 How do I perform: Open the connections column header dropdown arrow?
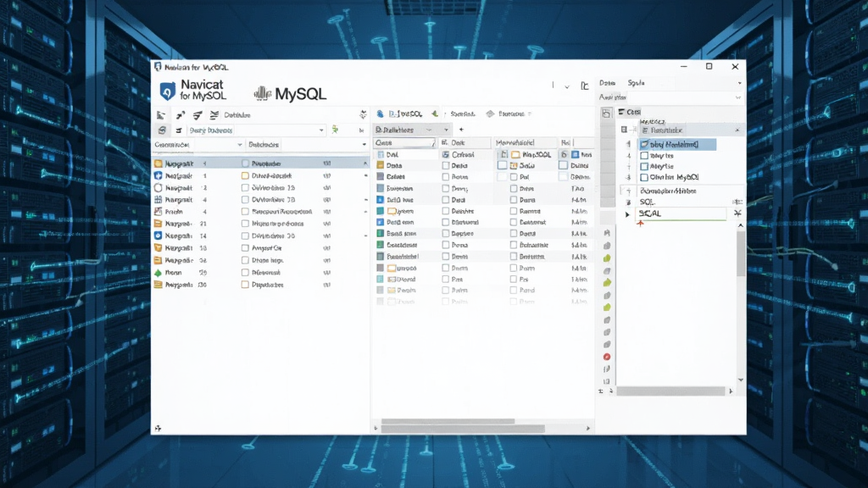click(240, 144)
